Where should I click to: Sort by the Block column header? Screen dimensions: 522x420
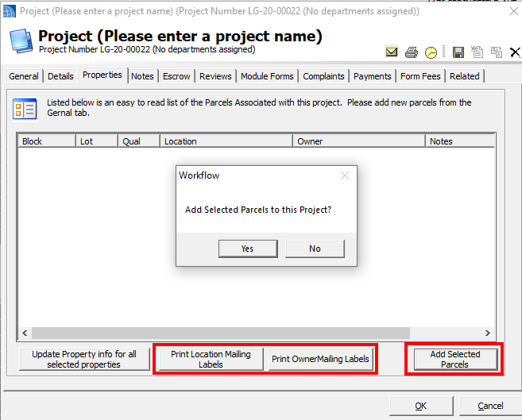tap(47, 141)
